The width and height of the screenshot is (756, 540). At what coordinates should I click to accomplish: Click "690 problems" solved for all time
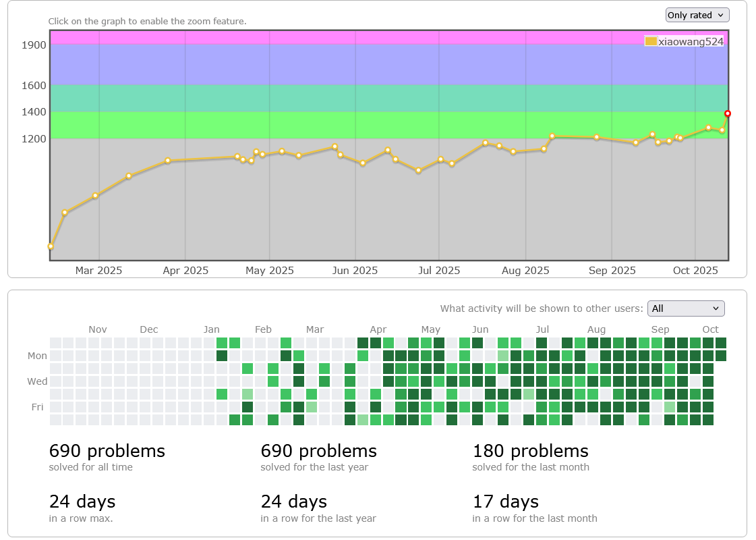point(107,451)
